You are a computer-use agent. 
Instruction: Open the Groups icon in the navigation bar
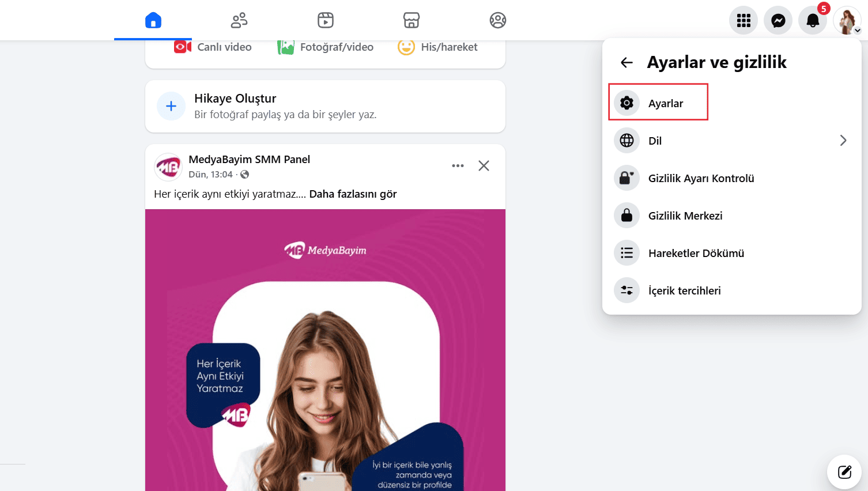[x=497, y=20]
